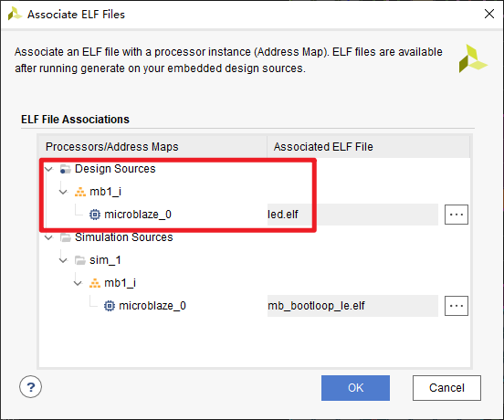This screenshot has width=504, height=420.
Task: Cancel the Associate ELF Files dialog
Action: 446,388
